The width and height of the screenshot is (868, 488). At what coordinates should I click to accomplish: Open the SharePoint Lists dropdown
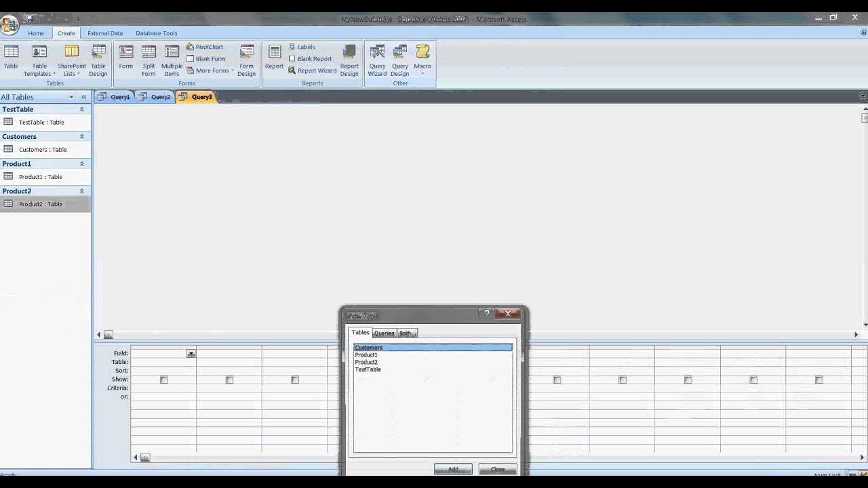tap(71, 70)
